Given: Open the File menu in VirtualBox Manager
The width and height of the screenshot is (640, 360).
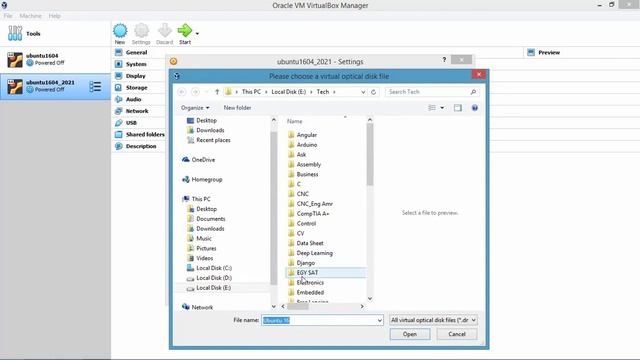Looking at the screenshot, I should [x=8, y=16].
